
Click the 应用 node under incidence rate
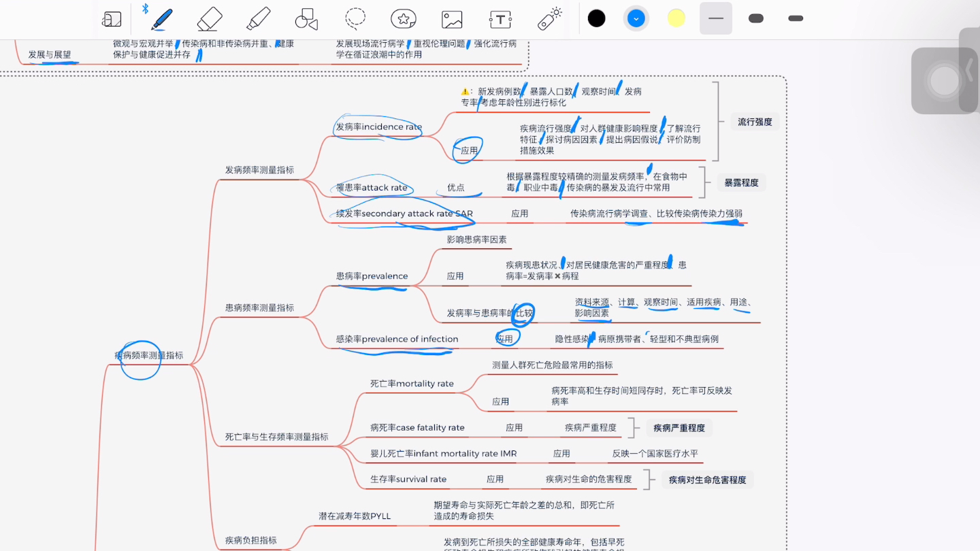pyautogui.click(x=469, y=151)
